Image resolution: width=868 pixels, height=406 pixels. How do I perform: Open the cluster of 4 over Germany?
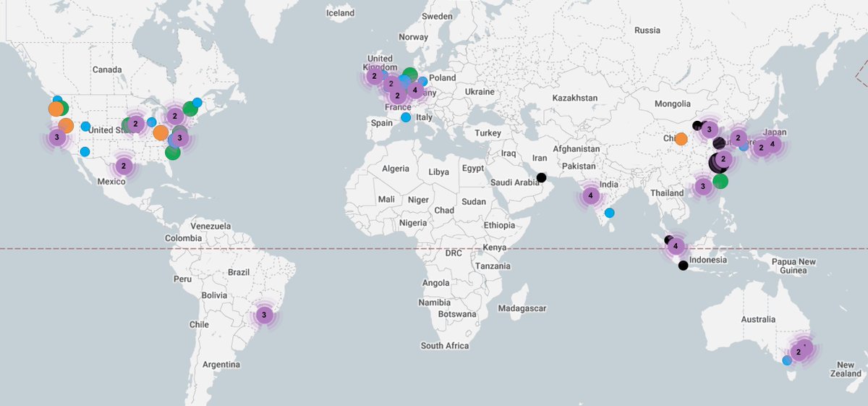pos(414,90)
